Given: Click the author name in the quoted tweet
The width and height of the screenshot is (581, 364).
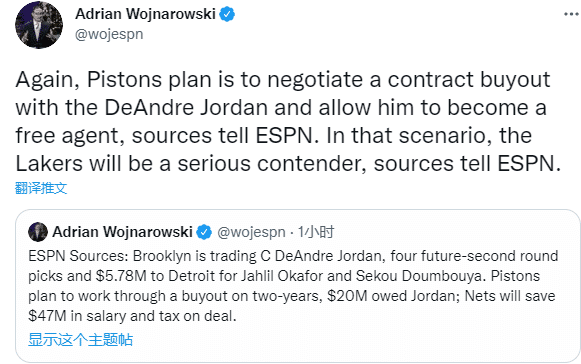Looking at the screenshot, I should (122, 232).
